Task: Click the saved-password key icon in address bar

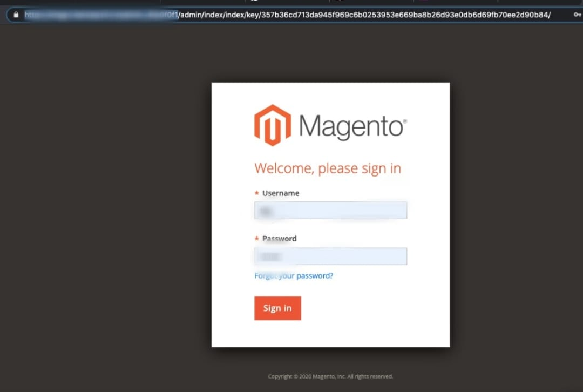Action: (x=577, y=15)
